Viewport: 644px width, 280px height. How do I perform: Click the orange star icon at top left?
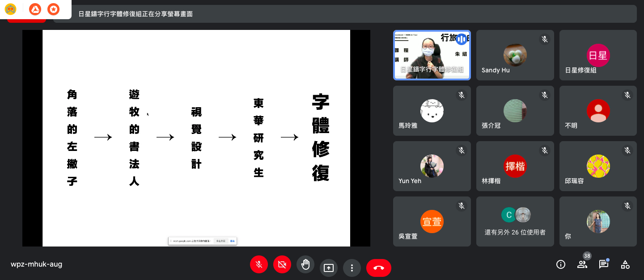pos(53,9)
